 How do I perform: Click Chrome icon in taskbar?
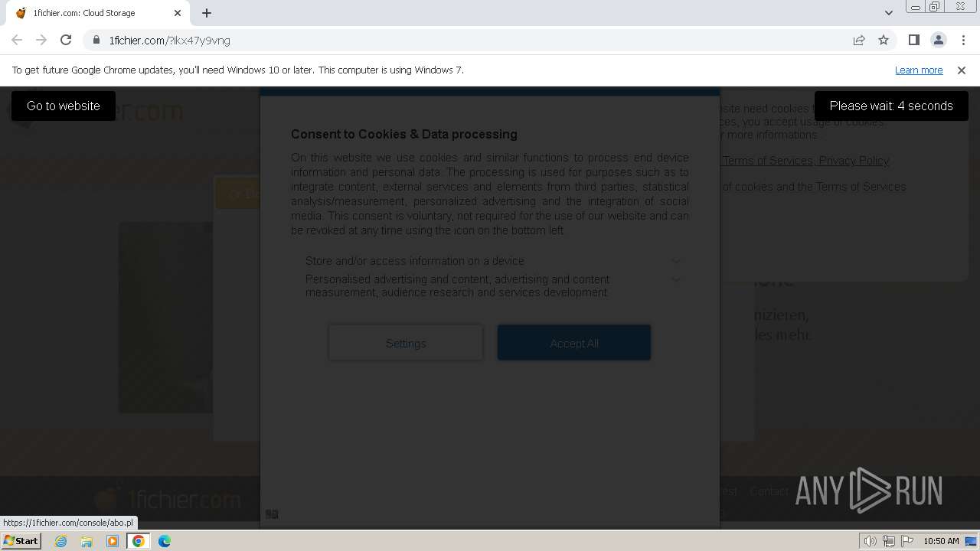click(139, 541)
